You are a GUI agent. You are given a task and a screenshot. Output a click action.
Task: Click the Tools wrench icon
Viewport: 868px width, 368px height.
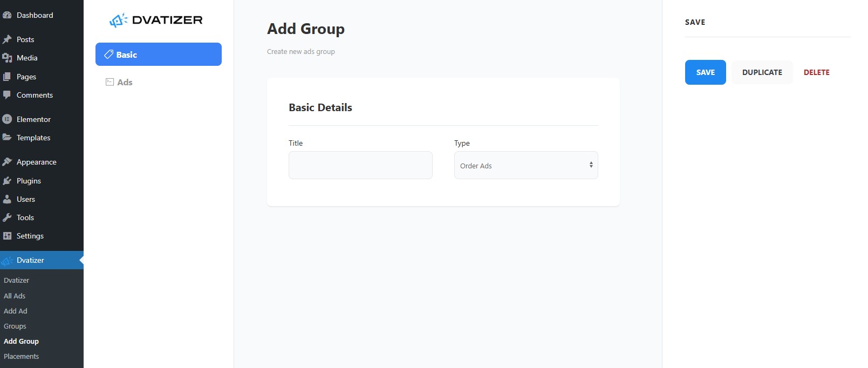point(7,217)
